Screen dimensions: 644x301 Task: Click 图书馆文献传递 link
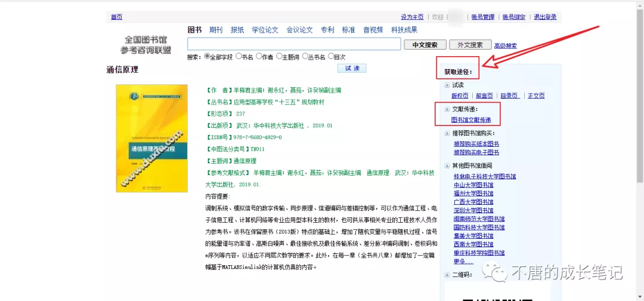pyautogui.click(x=471, y=120)
